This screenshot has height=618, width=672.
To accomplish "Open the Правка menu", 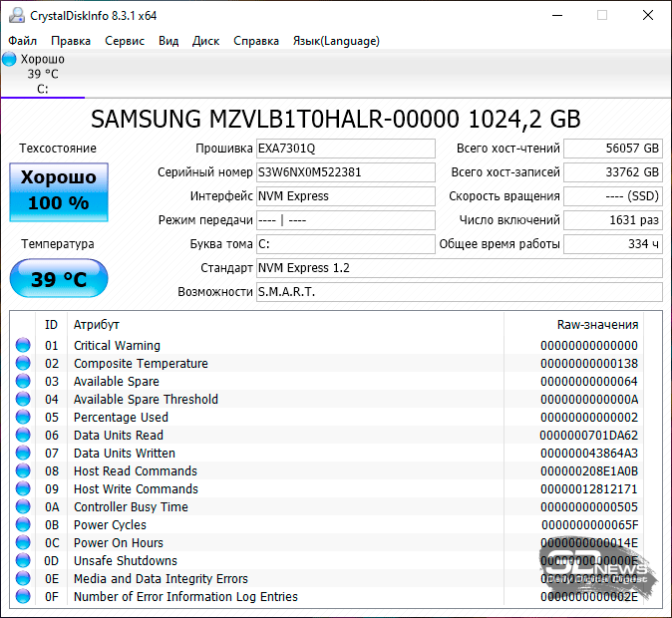I will pyautogui.click(x=71, y=41).
